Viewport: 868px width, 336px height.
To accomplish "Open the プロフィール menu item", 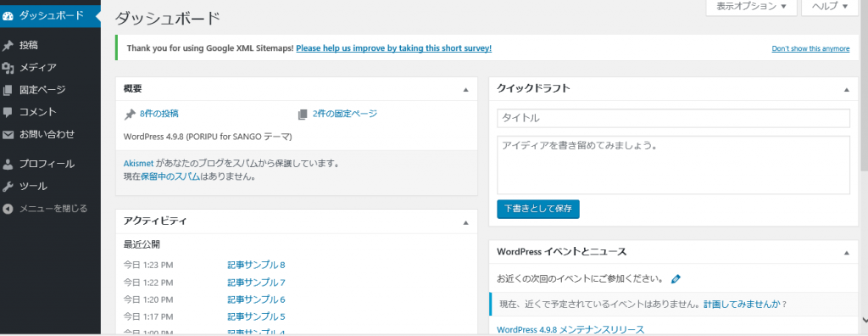I will tap(50, 164).
